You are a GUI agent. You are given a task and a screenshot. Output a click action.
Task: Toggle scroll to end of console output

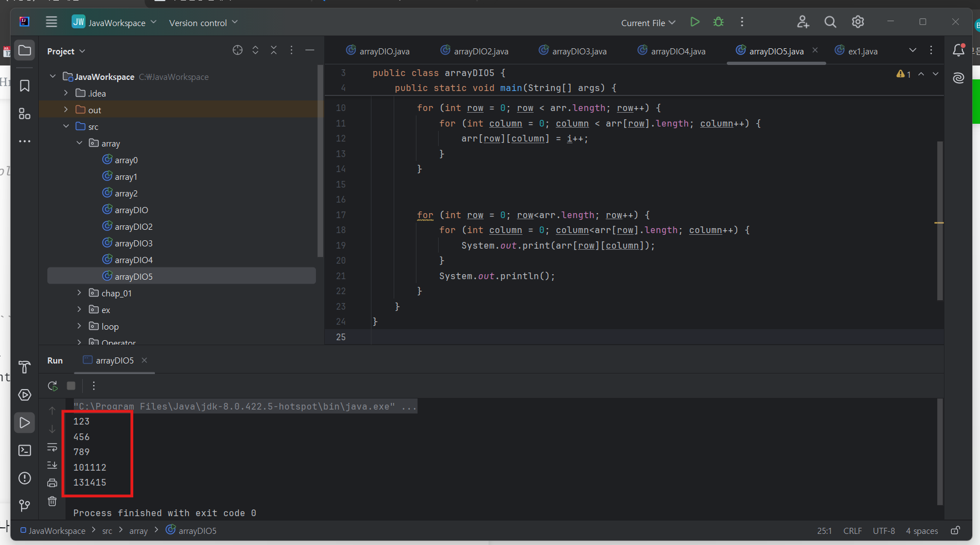coord(52,465)
